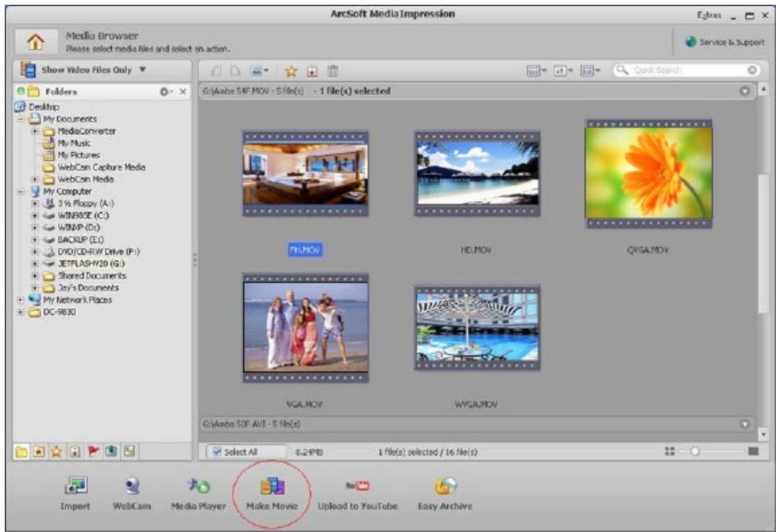
Task: Click the folder view icon in bottom-left bar
Action: coord(21,451)
